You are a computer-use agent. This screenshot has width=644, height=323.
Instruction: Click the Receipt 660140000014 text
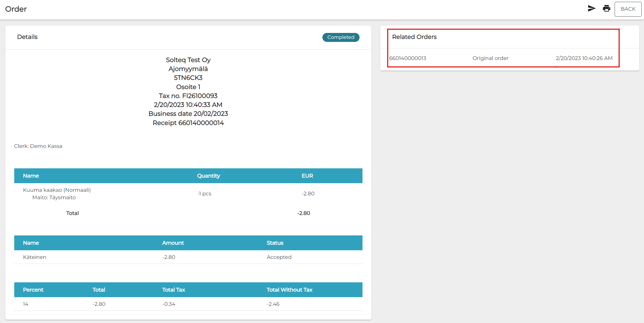pos(188,123)
